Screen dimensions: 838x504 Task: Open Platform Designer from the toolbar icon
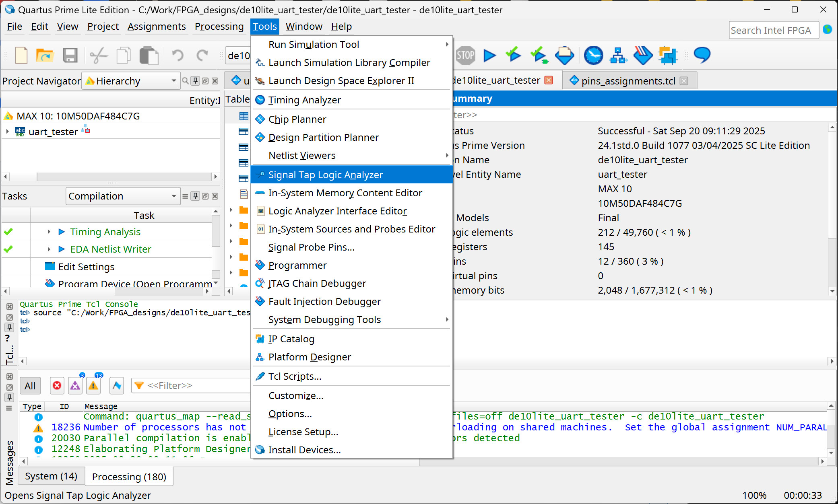pyautogui.click(x=618, y=56)
